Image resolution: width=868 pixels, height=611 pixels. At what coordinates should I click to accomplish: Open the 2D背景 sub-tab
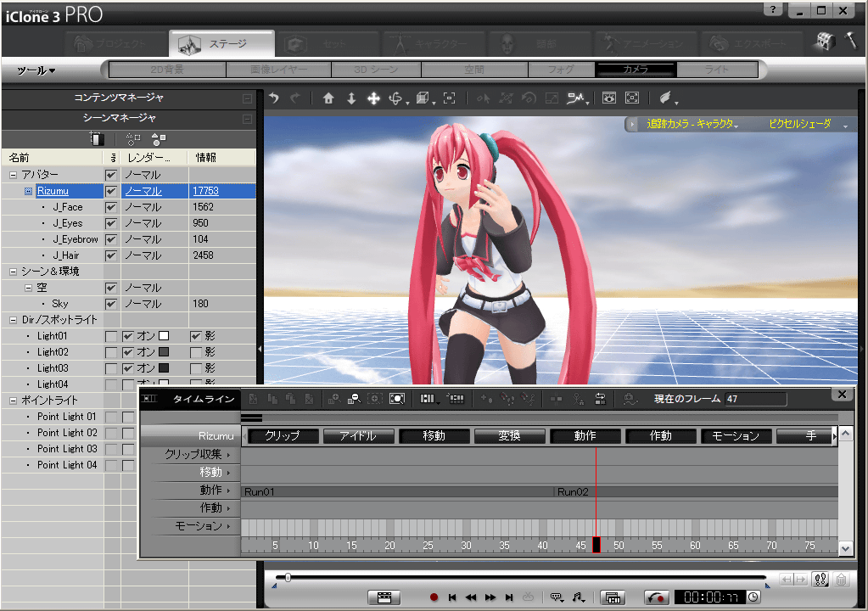[167, 70]
